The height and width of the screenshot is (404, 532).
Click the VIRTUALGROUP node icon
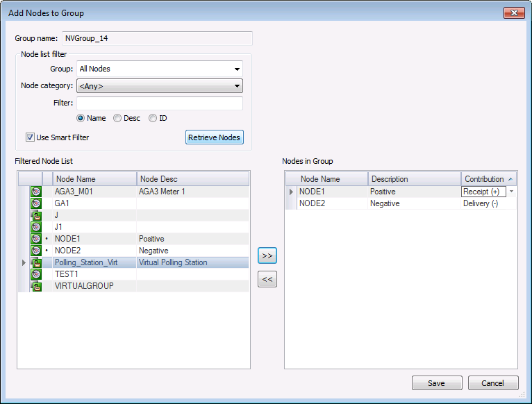point(36,286)
